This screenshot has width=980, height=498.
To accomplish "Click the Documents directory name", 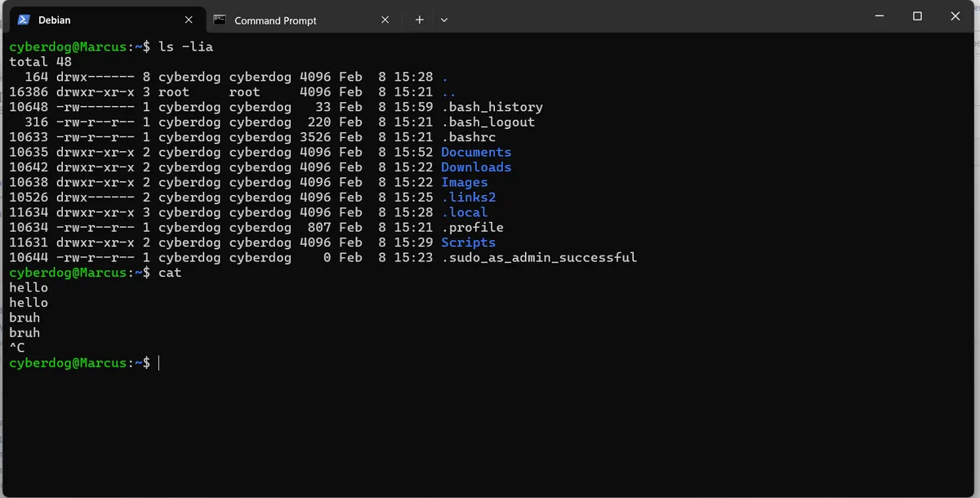I will (476, 152).
